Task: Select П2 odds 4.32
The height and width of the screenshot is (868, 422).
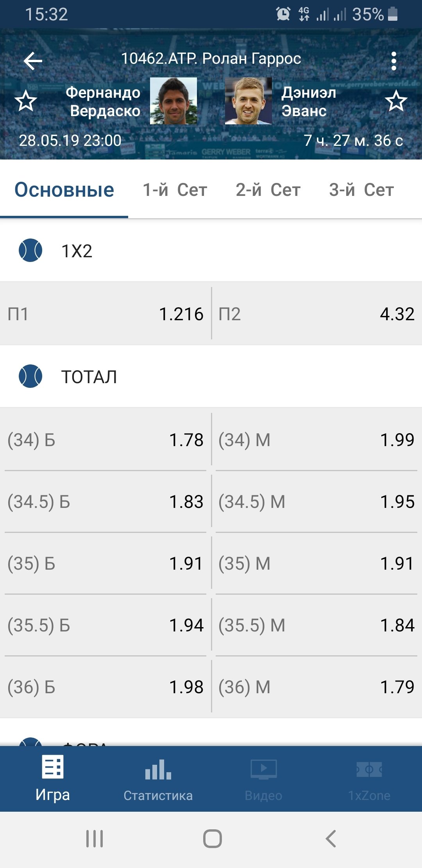Action: [x=316, y=314]
